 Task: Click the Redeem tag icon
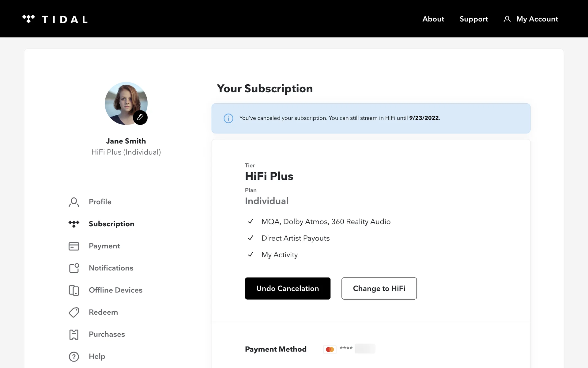74,312
